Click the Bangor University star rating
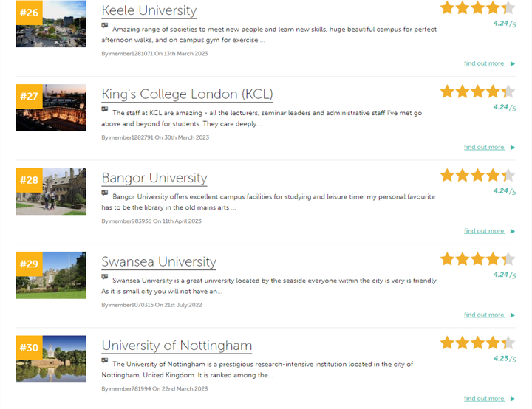The image size is (532, 409). click(x=477, y=176)
